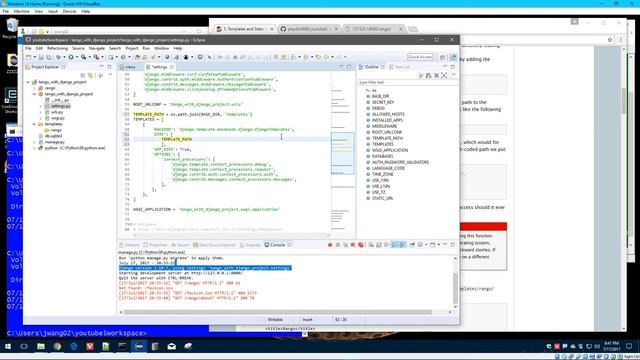
Task: Switch to the Console tab
Action: [x=278, y=245]
